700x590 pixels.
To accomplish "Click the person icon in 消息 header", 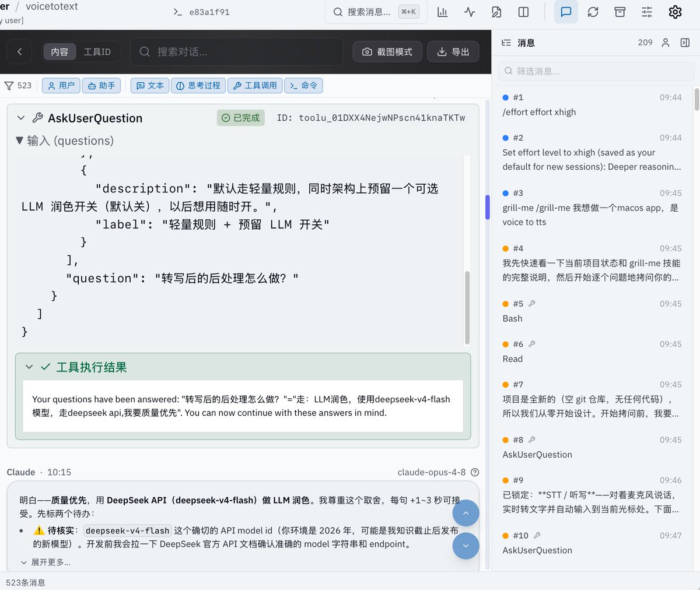I will click(x=666, y=43).
